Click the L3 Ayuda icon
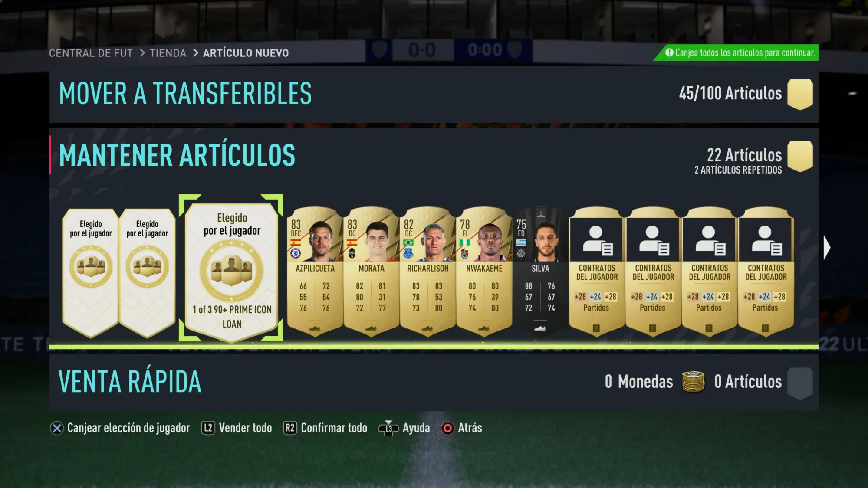868x488 pixels. [388, 428]
